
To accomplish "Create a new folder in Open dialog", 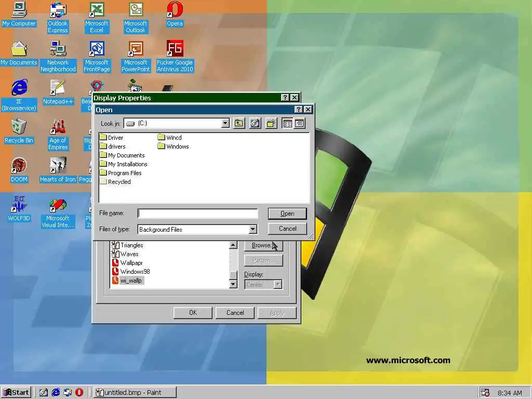I will click(x=271, y=123).
